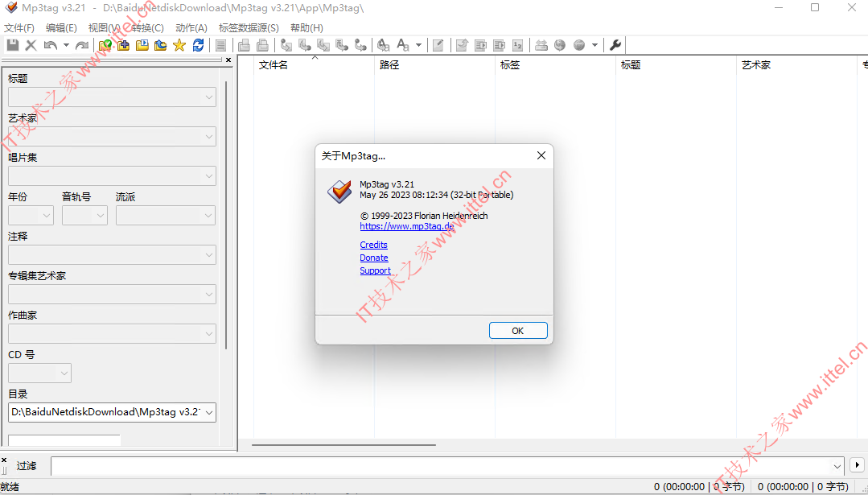This screenshot has height=495, width=868.
Task: Click the tag panel vertical scrollbar
Action: (226, 216)
